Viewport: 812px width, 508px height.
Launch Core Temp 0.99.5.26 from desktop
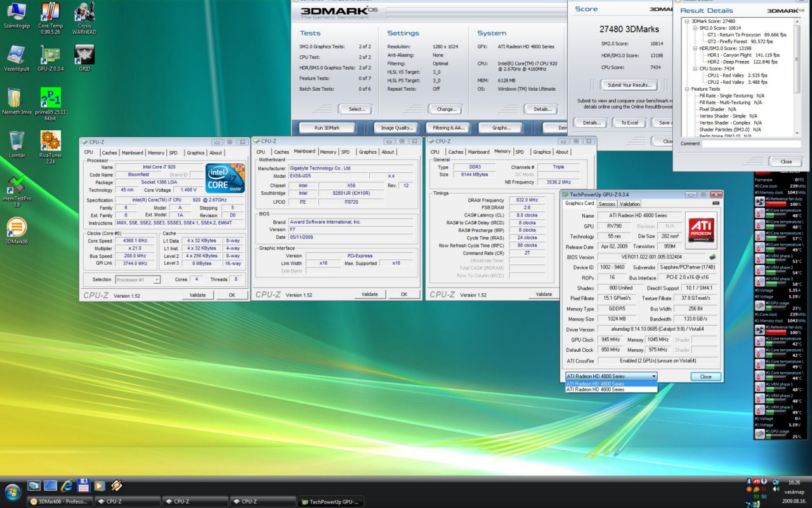50,19
